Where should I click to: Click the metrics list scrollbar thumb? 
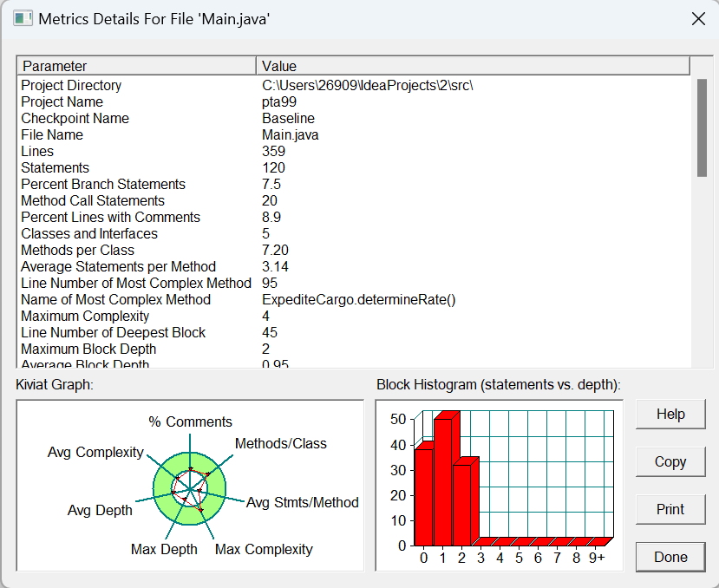coord(702,127)
